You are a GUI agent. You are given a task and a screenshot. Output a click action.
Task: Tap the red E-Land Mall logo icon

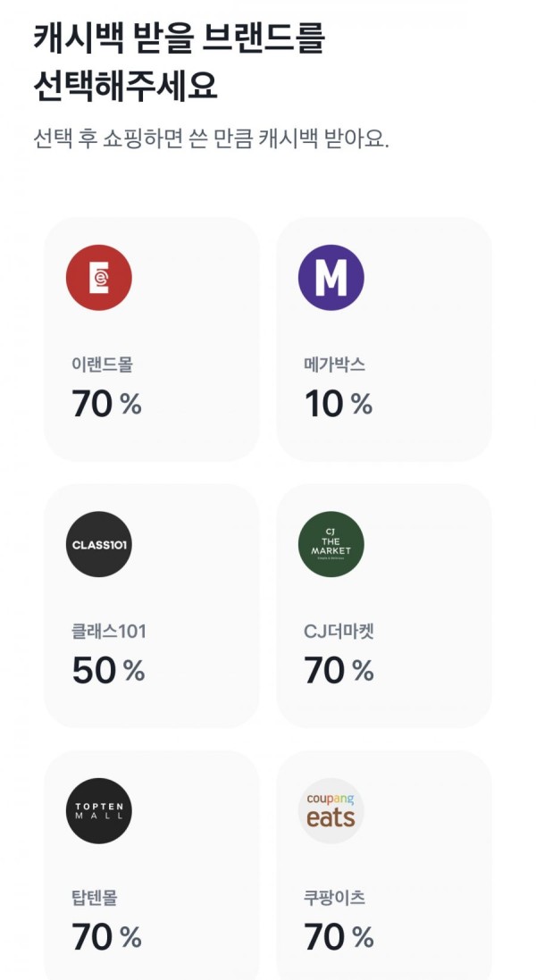98,278
